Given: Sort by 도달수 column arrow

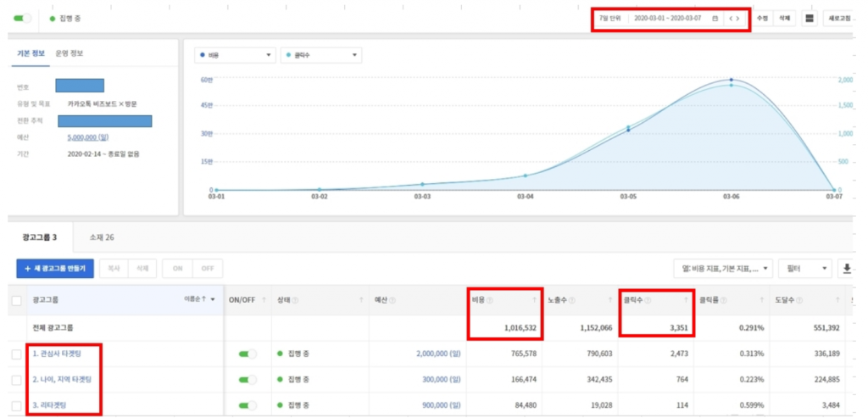Looking at the screenshot, I should (x=838, y=300).
